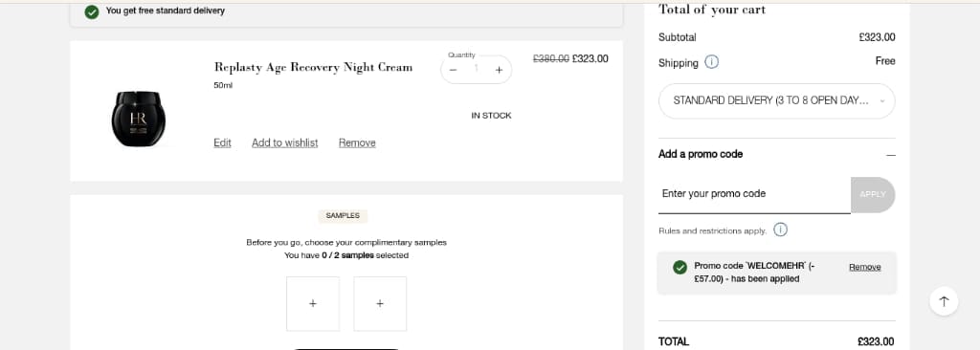Open the shipping info icon
Image resolution: width=980 pixels, height=350 pixels.
pyautogui.click(x=711, y=62)
